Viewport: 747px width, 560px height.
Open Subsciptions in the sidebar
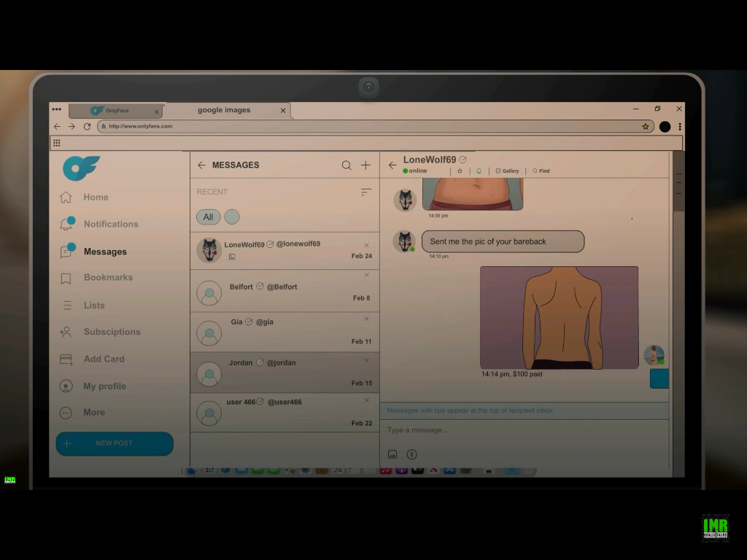100,332
